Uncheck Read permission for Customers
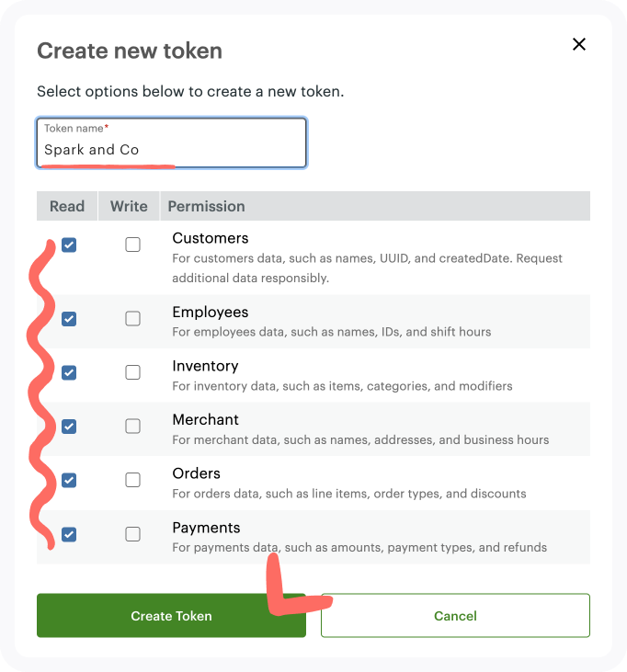Screen dimensions: 627x672 tap(69, 245)
